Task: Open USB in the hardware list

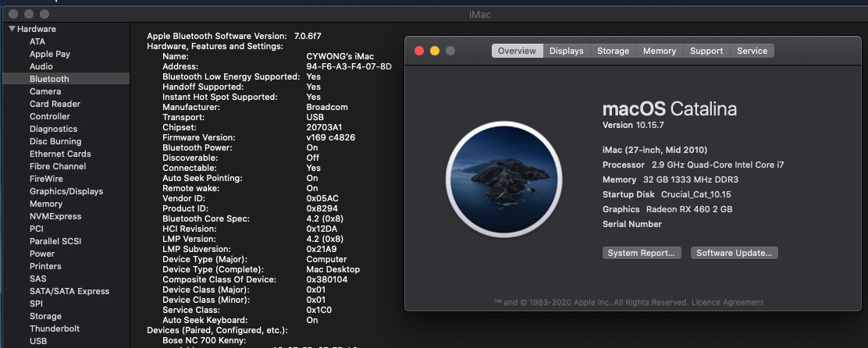Action: 38,341
